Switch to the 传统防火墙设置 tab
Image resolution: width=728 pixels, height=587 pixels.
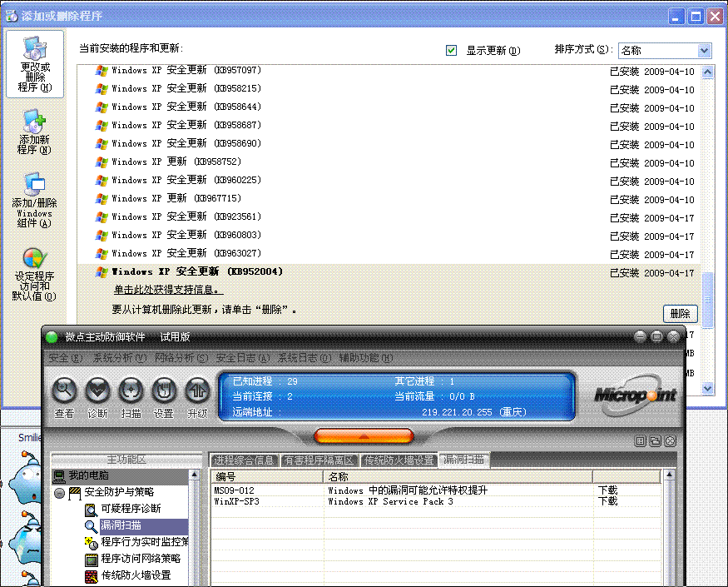399,460
